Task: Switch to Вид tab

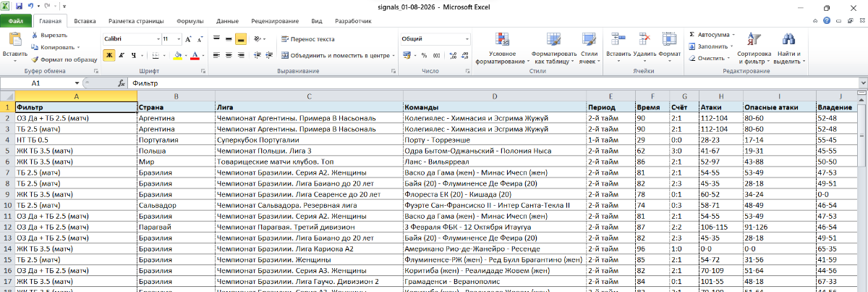Action: [317, 22]
